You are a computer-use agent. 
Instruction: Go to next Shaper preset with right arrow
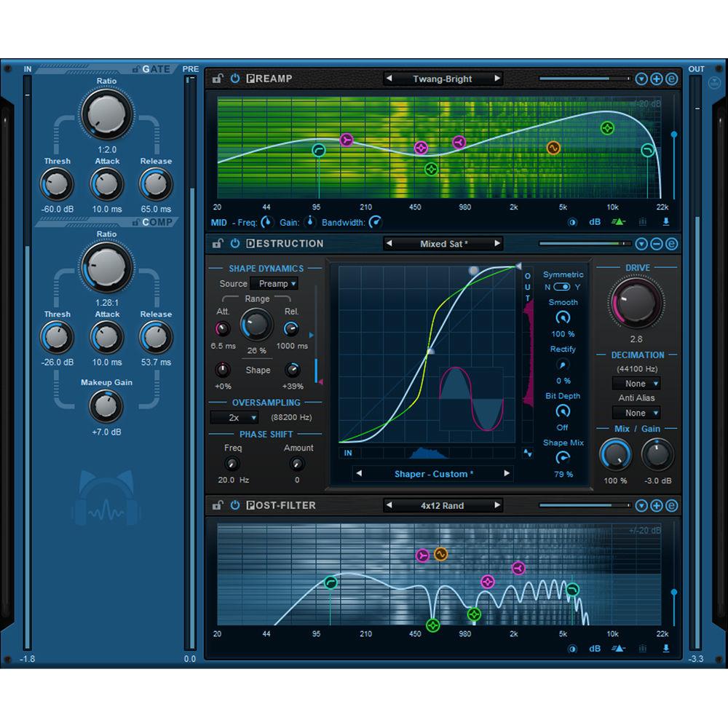[505, 474]
